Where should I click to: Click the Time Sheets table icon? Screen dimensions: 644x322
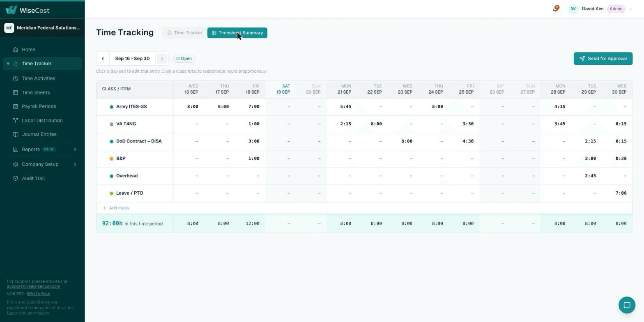[x=16, y=93]
